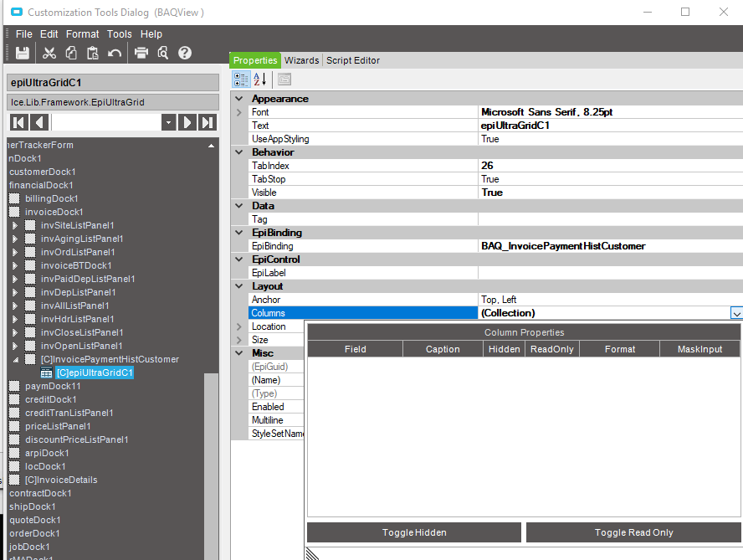Open the Tools menu
Image resolution: width=743 pixels, height=560 pixels.
(120, 34)
